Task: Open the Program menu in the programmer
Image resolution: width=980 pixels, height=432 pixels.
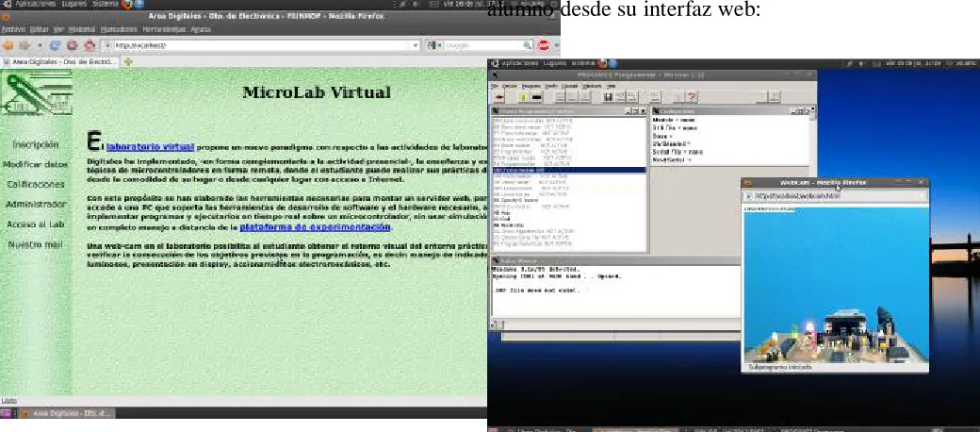Action: tap(531, 86)
